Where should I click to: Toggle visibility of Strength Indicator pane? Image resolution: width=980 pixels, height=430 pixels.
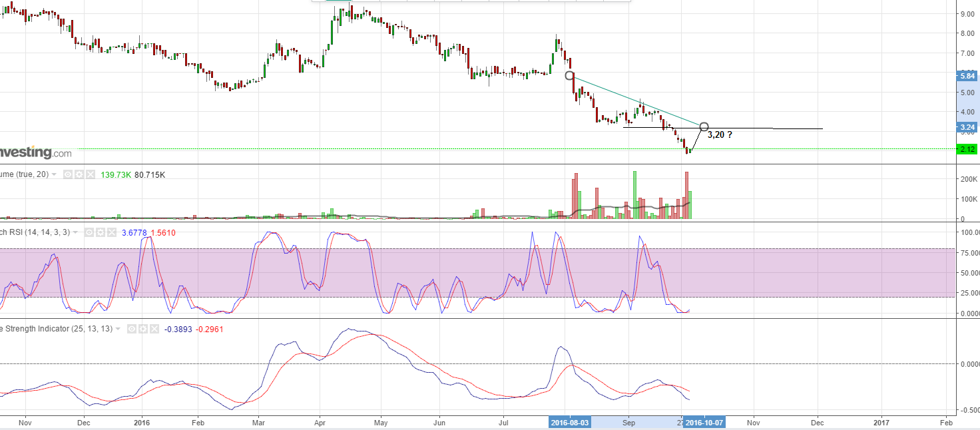(131, 329)
